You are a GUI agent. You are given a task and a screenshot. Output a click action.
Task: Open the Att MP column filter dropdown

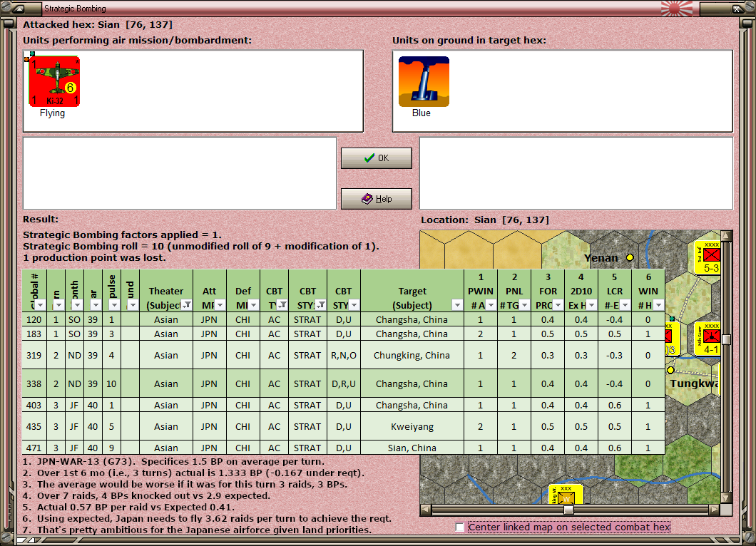pyautogui.click(x=220, y=305)
